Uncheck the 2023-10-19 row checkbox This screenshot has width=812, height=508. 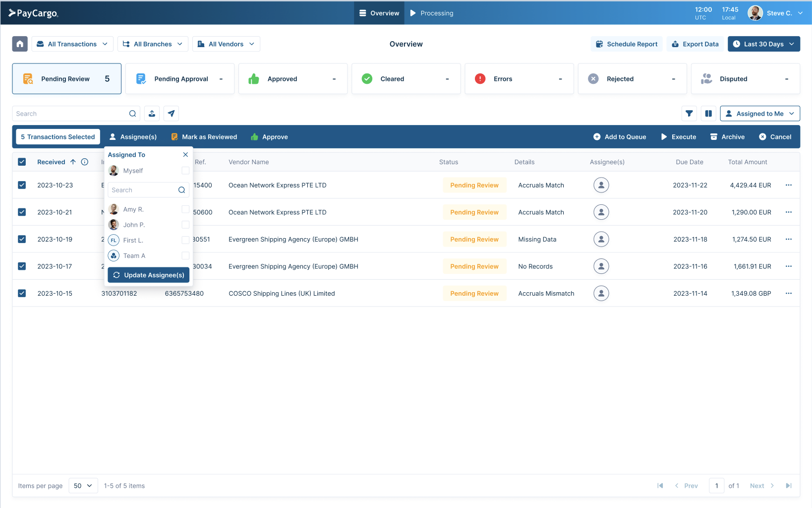22,239
